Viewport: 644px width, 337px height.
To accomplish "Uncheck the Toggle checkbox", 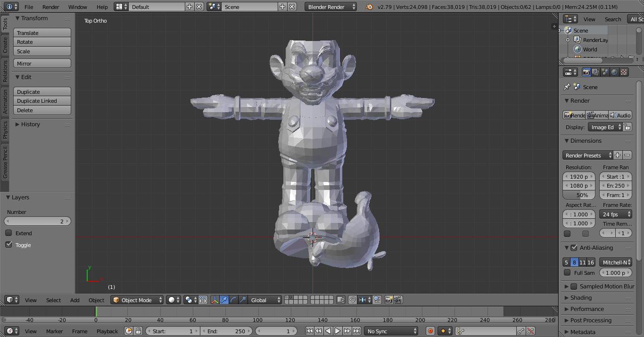I will [8, 245].
